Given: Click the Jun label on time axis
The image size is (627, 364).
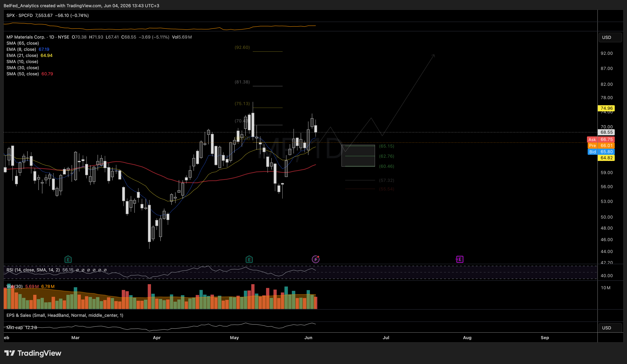Looking at the screenshot, I should [308, 338].
